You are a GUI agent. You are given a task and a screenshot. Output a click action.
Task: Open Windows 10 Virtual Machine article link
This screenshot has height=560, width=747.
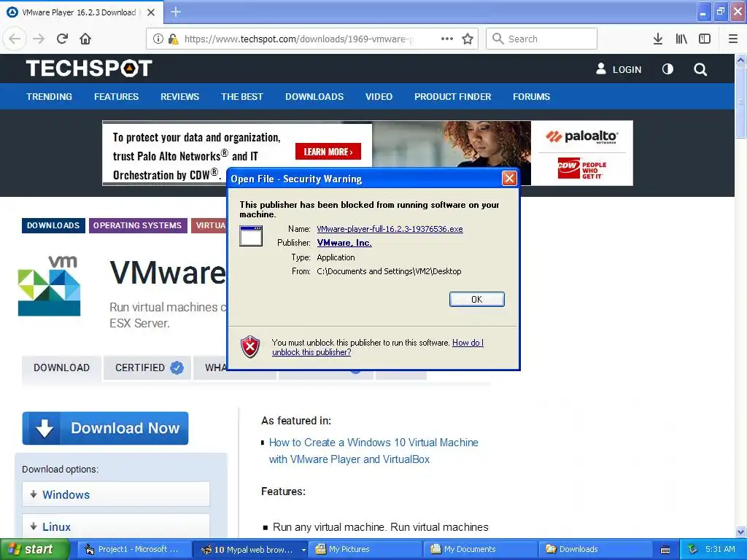coord(373,451)
